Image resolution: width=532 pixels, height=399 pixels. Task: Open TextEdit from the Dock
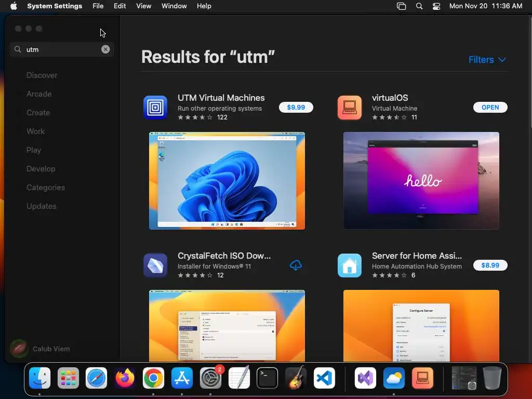point(239,378)
